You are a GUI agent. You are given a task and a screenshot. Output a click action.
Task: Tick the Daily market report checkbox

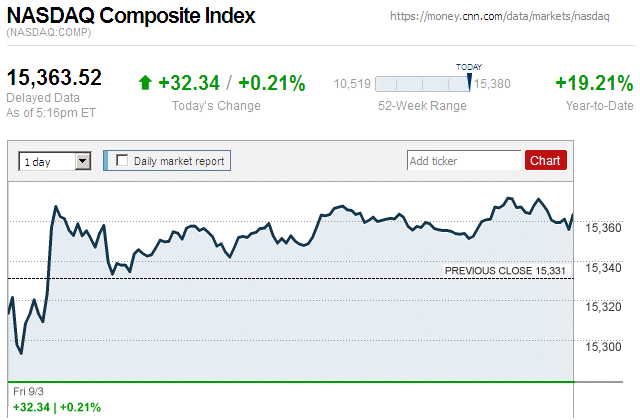point(122,160)
